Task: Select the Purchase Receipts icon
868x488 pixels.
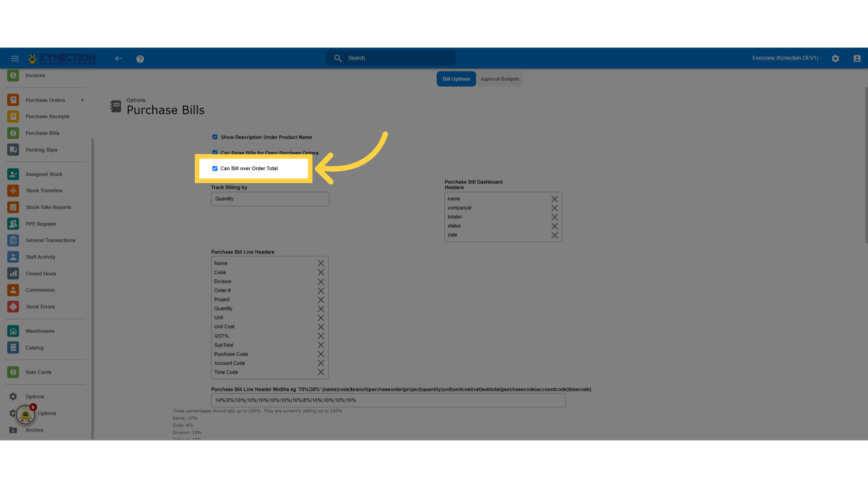Action: (x=13, y=116)
